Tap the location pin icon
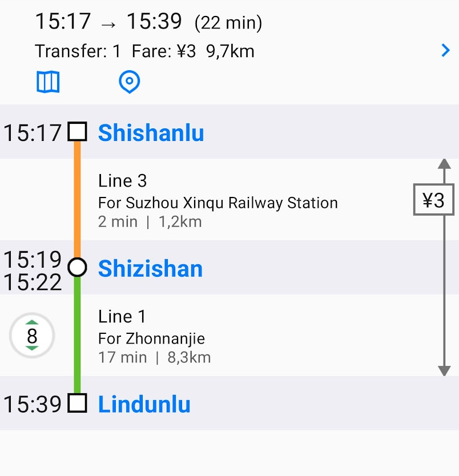Screen dimensions: 459x476 130,82
